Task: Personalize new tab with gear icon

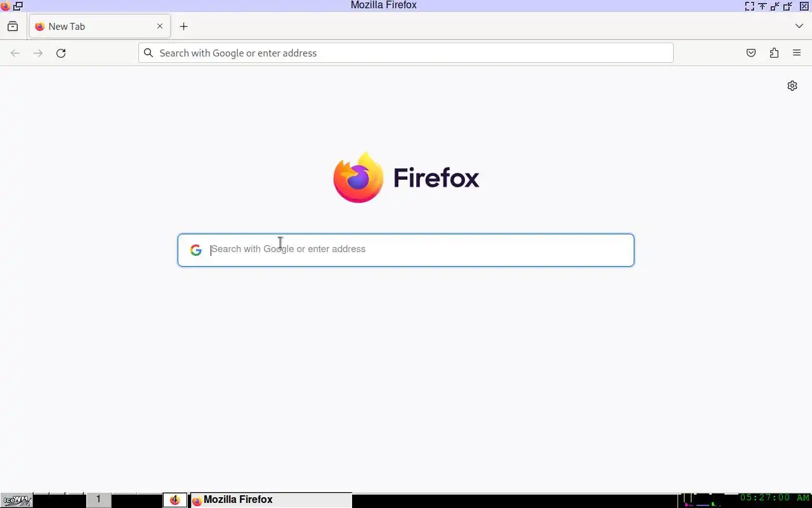Action: coord(792,86)
